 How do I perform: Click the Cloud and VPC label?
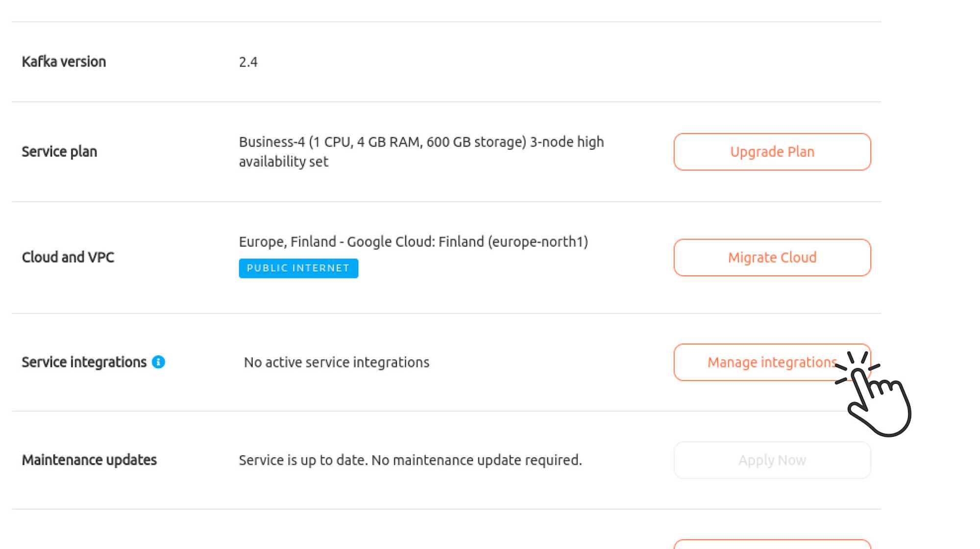(68, 257)
